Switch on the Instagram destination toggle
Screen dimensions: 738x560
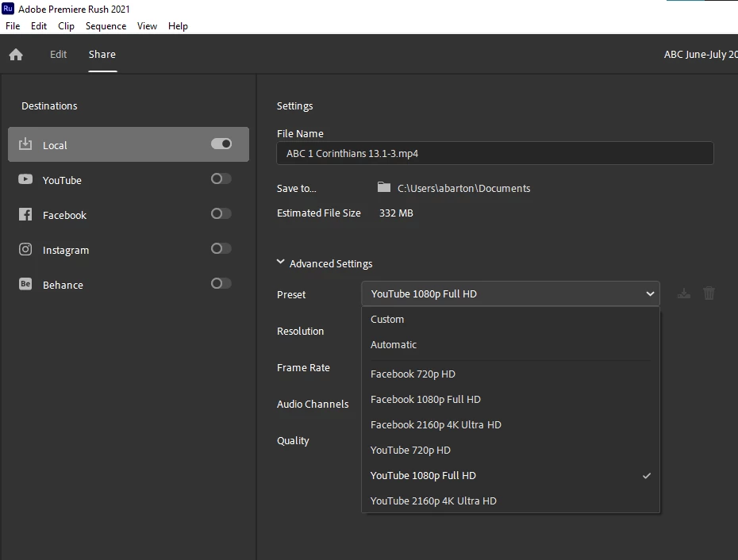point(221,248)
